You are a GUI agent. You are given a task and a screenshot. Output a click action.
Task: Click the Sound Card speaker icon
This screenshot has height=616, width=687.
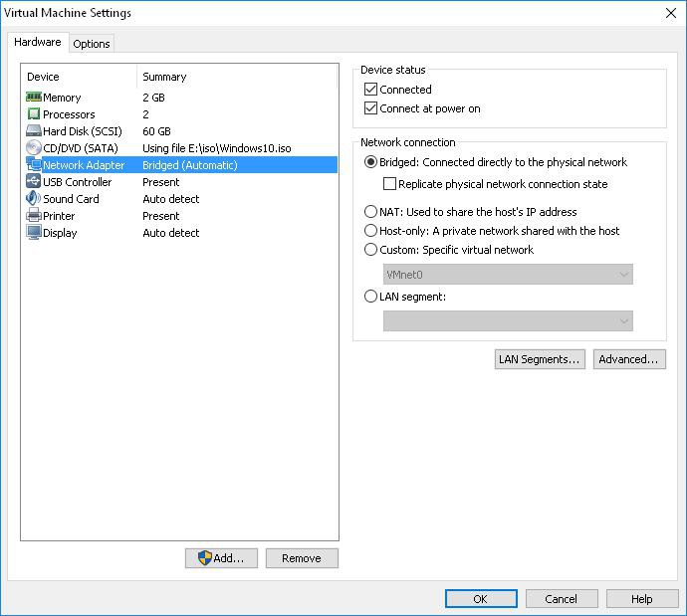tap(34, 198)
